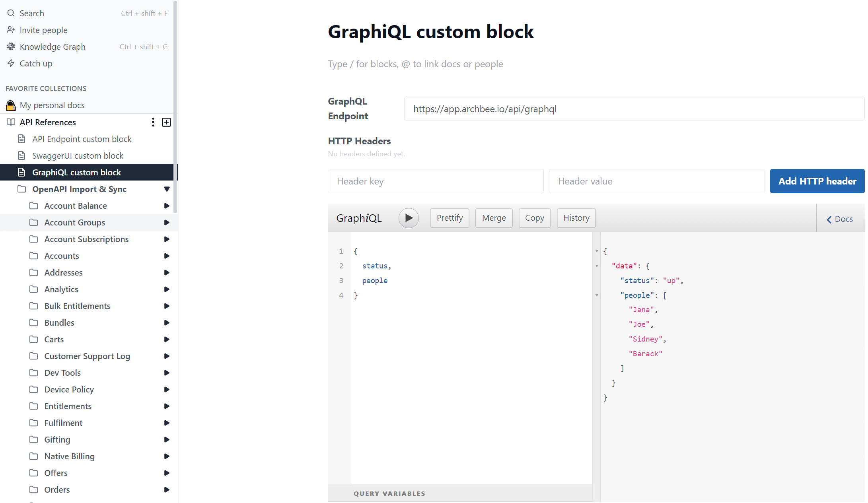Click the Header value input field
868x503 pixels.
(657, 181)
